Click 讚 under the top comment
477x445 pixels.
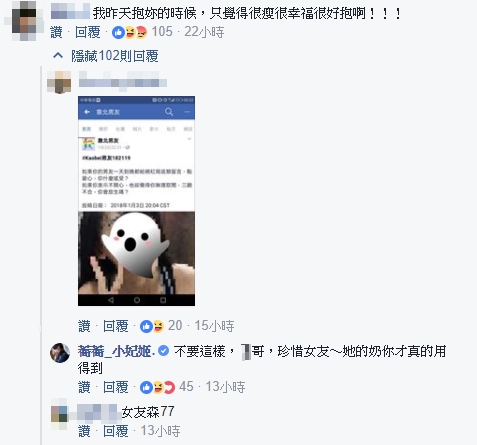(56, 32)
